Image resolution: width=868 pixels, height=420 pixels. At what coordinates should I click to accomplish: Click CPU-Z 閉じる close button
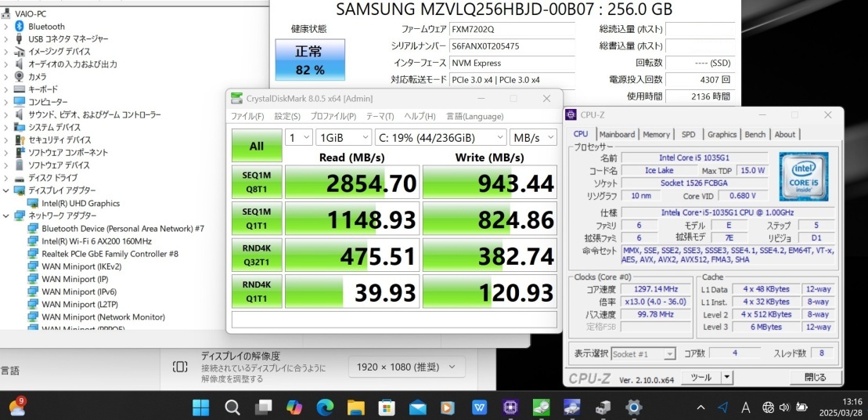click(816, 378)
